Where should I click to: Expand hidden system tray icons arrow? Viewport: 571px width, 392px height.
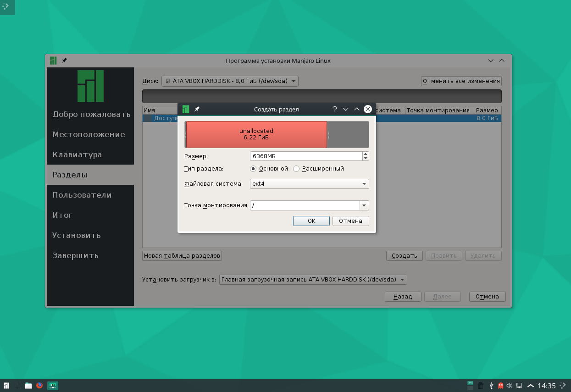coord(531,386)
